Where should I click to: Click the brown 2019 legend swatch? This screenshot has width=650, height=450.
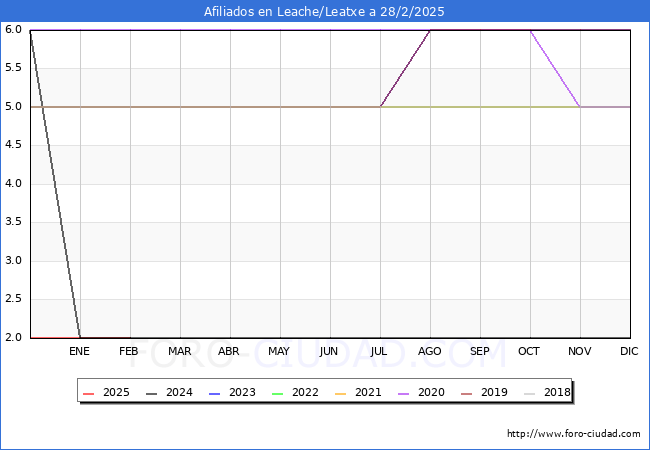[467, 393]
